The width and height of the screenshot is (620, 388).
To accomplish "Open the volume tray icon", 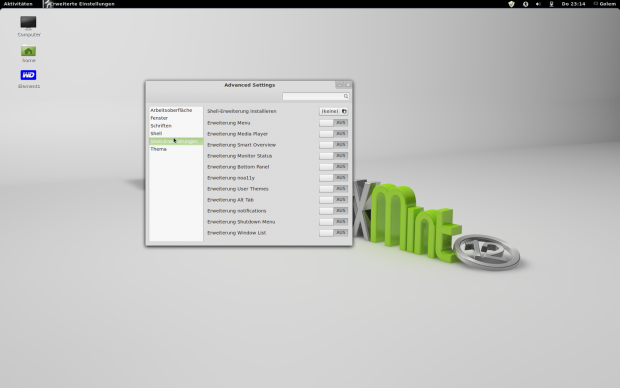I will coord(538,4).
